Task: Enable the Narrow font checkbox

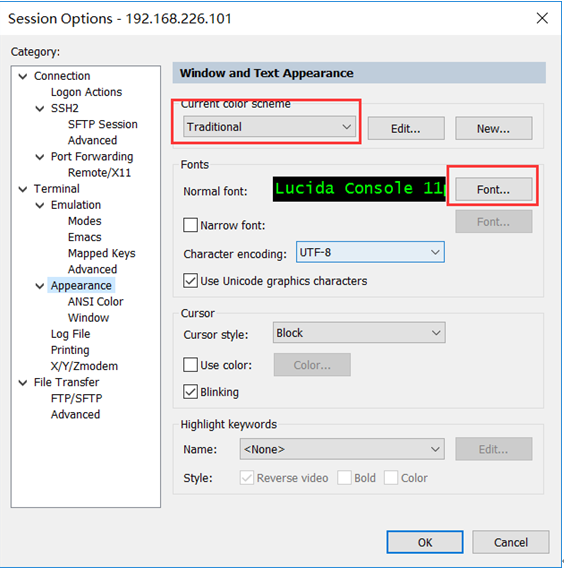Action: coord(190,225)
